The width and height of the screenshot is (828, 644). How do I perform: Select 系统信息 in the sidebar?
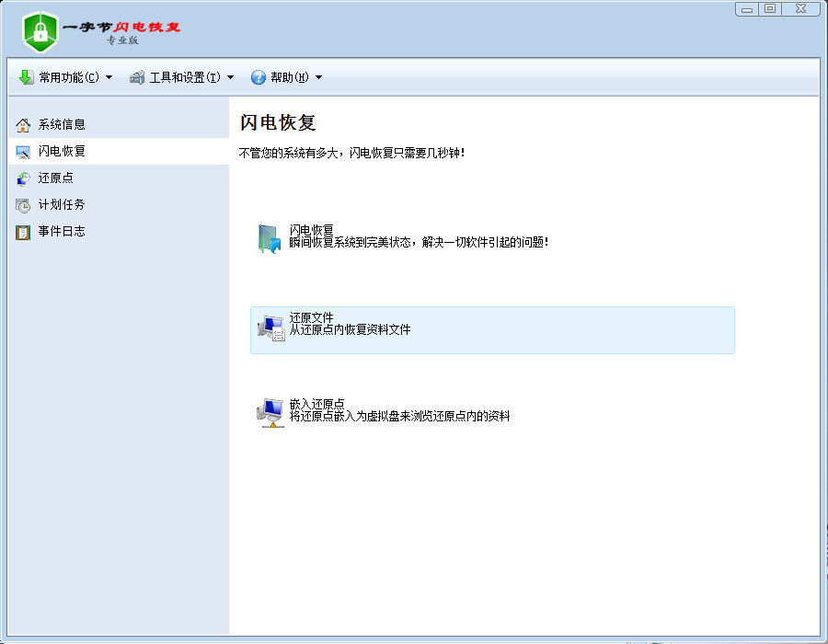(x=119, y=124)
